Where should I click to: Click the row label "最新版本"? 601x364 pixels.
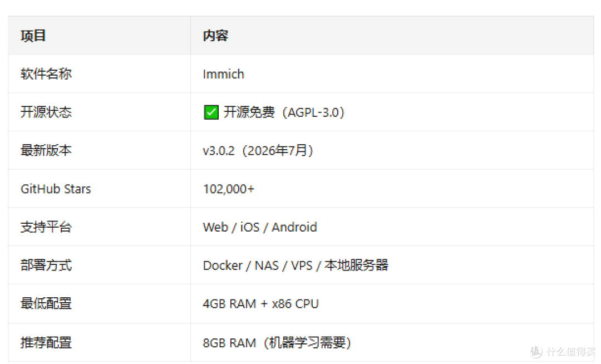click(x=46, y=151)
